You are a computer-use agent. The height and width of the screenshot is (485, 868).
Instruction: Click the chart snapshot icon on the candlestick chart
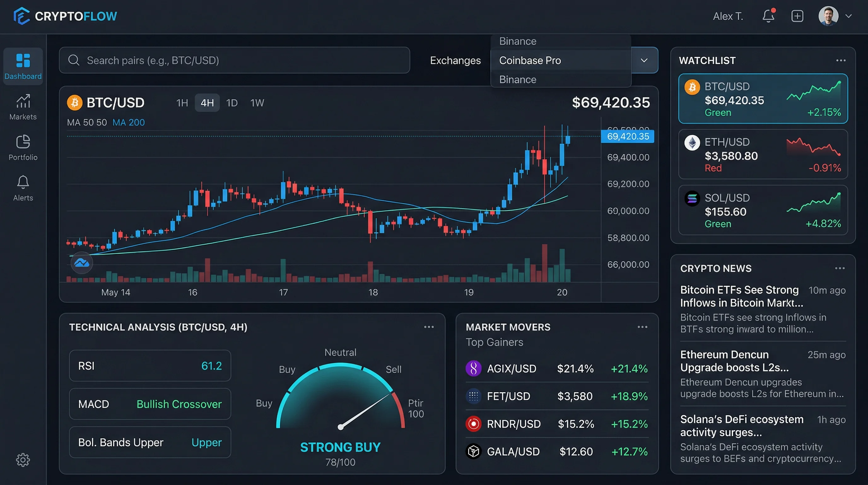pyautogui.click(x=82, y=263)
